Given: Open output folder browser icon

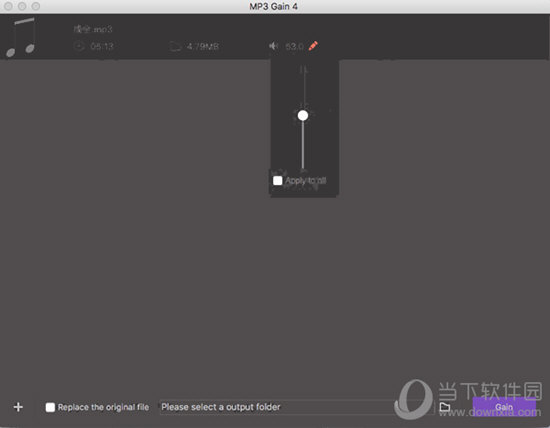Looking at the screenshot, I should click(x=445, y=407).
